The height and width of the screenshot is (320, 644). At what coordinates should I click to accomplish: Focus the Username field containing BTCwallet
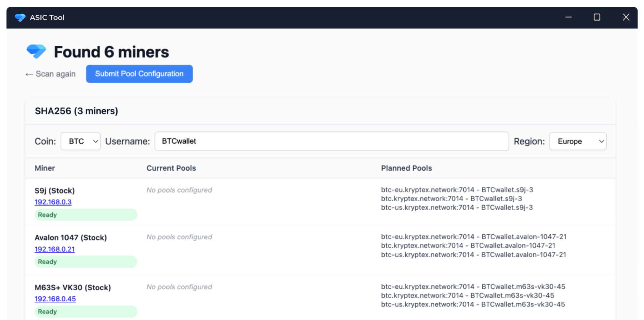pyautogui.click(x=332, y=141)
